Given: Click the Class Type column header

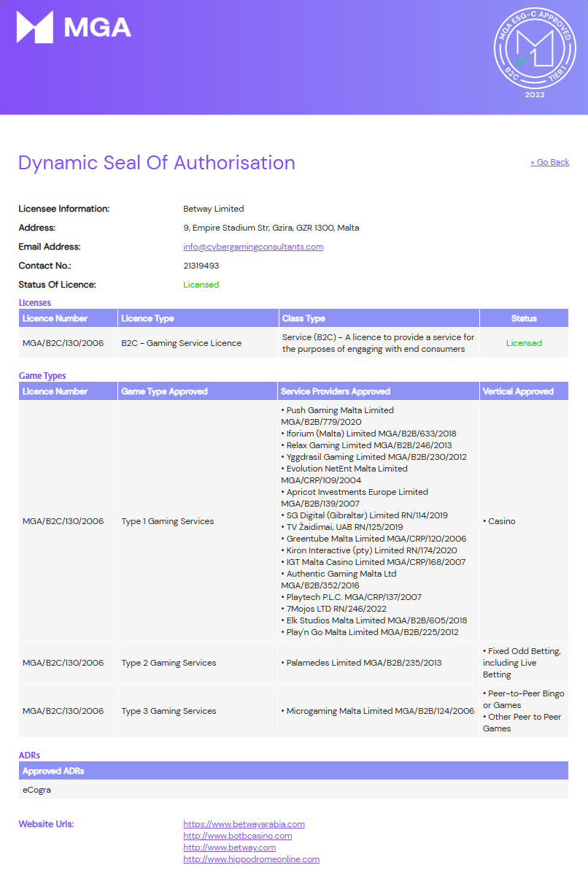Looking at the screenshot, I should (x=379, y=318).
